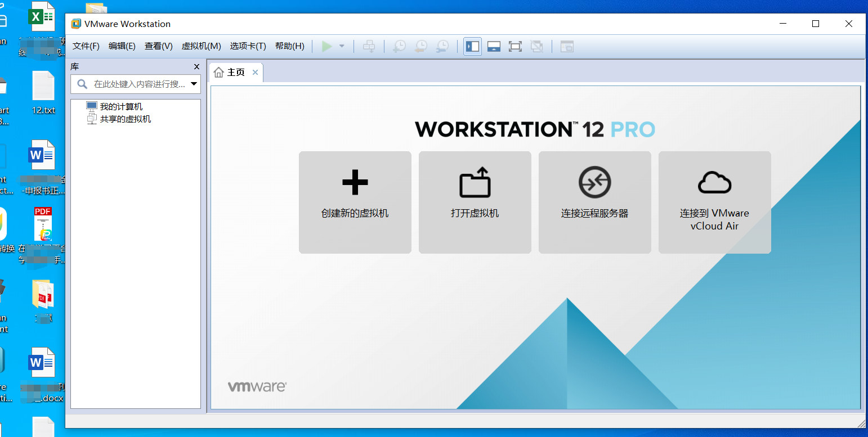
Task: Close the 库 library panel
Action: coord(196,67)
